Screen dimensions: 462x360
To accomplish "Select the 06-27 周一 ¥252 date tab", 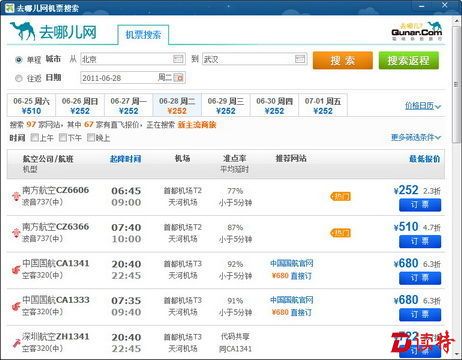I will (129, 105).
